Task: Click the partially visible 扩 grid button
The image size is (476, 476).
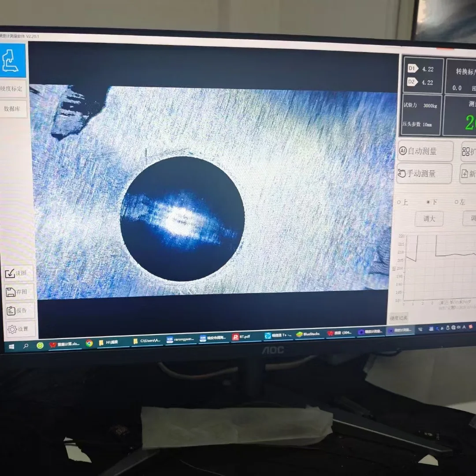Action: tap(469, 151)
